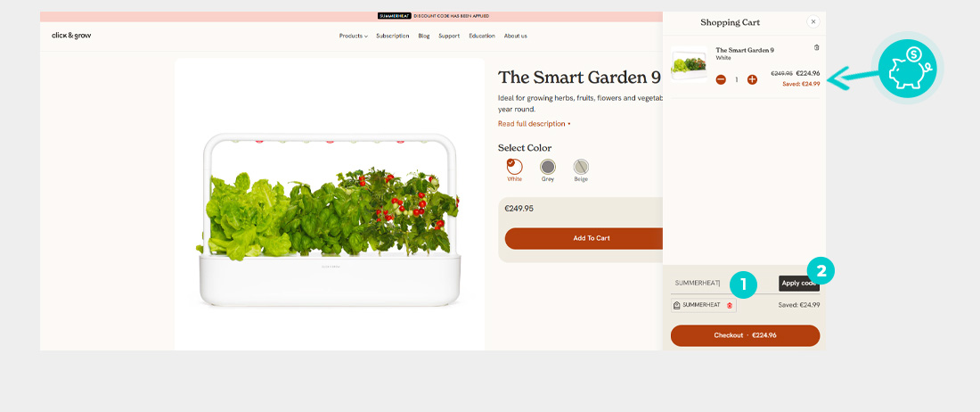The width and height of the screenshot is (980, 412).
Task: Decrease quantity with the minus button
Action: tap(721, 79)
